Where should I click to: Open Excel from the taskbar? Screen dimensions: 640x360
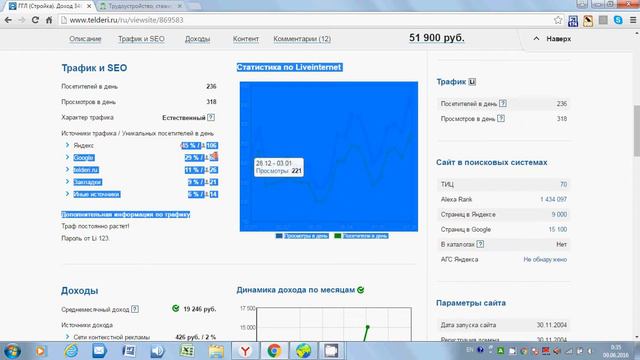point(187,351)
